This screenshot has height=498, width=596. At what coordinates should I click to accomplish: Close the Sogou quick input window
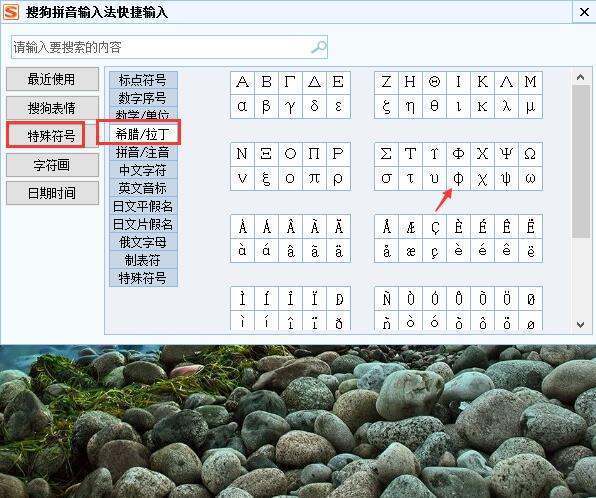tap(584, 12)
